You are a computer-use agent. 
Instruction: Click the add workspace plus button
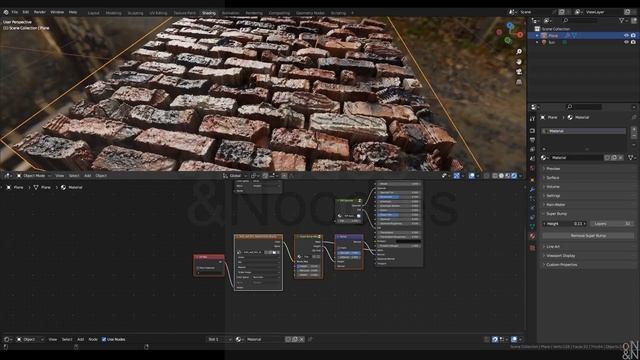[x=353, y=13]
